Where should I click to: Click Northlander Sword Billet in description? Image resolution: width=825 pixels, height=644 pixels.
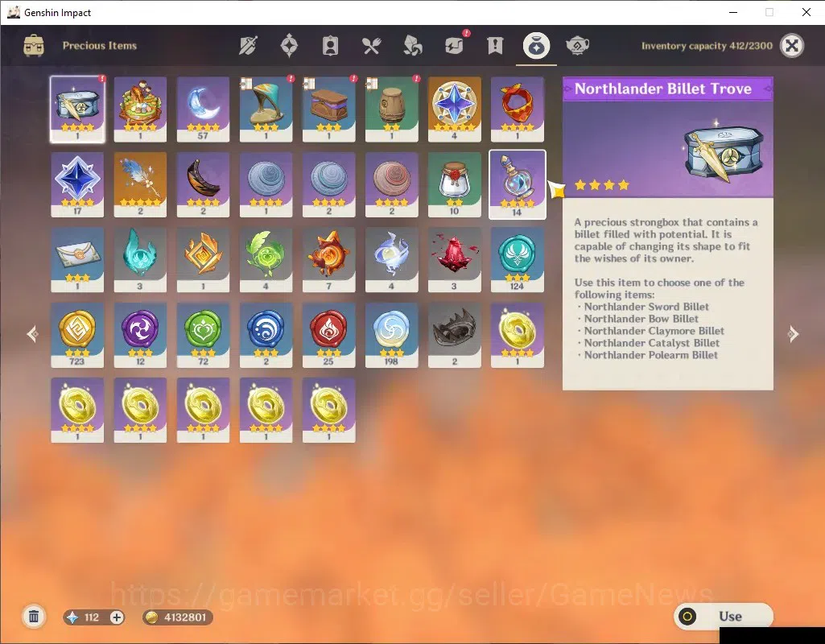click(646, 307)
